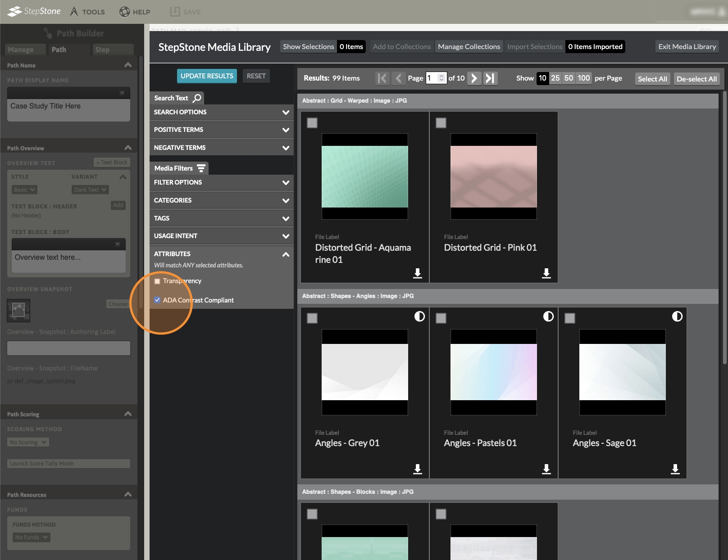728x560 pixels.
Task: Expand the Filter Options section
Action: [222, 182]
